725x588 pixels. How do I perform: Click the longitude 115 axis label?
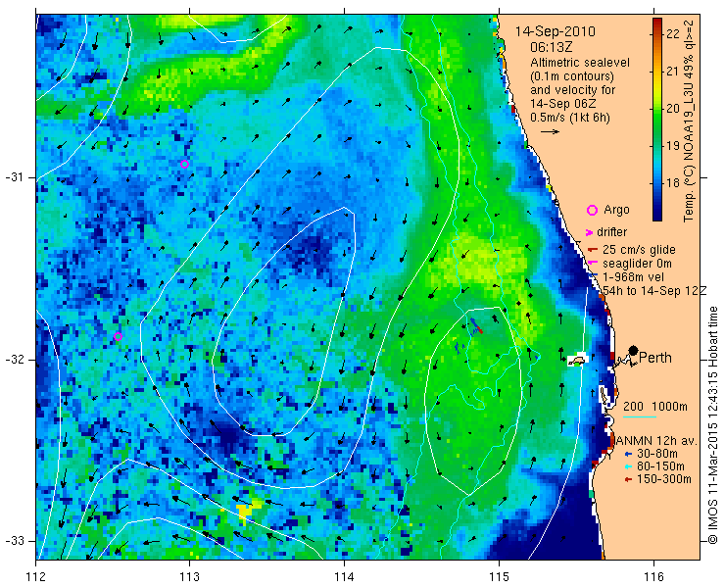tap(499, 577)
